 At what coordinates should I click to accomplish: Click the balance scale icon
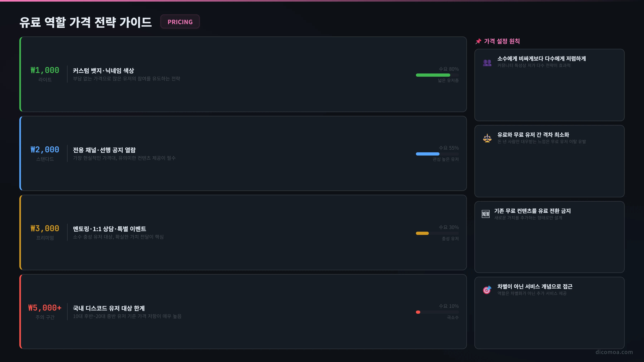point(487,138)
